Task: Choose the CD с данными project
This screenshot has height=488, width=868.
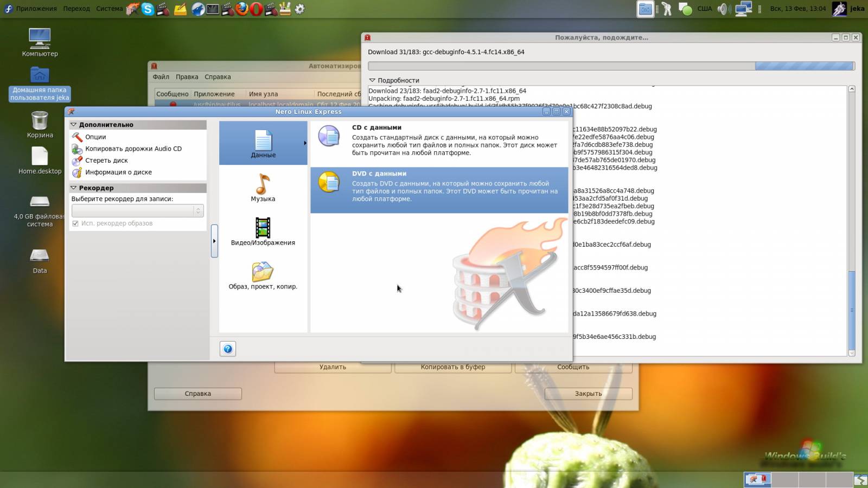Action: click(x=439, y=143)
